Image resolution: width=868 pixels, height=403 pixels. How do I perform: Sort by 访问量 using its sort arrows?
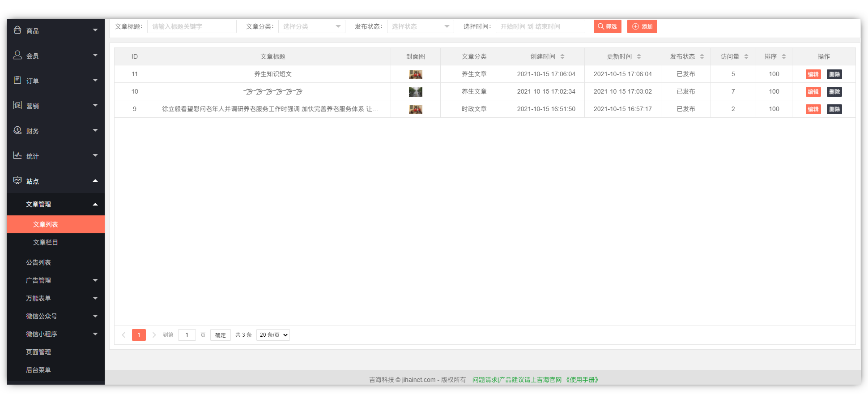[x=746, y=56]
